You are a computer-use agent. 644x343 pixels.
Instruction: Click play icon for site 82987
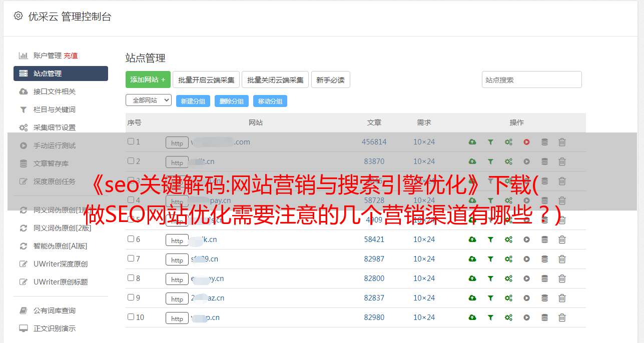(x=526, y=259)
